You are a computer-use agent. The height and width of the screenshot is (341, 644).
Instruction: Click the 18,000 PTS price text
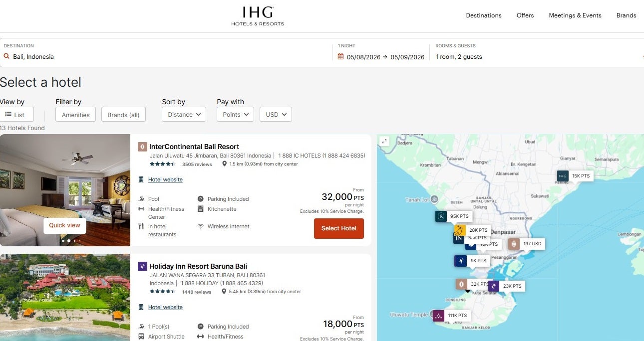[343, 324]
